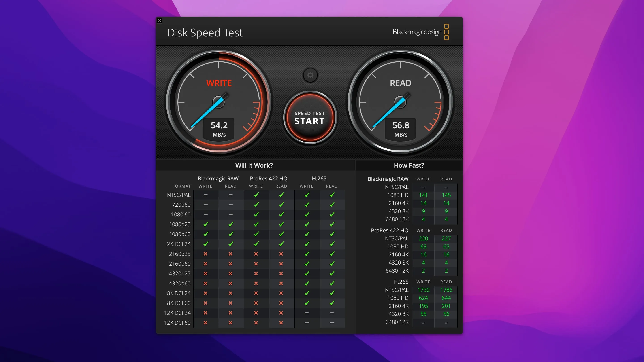
Task: Click Blackmagic RAW 1080 HD read value 145
Action: 446,195
